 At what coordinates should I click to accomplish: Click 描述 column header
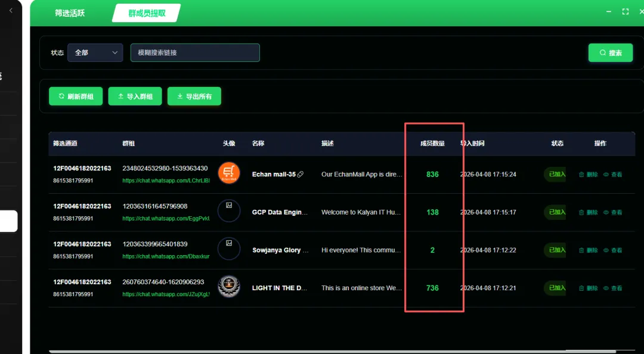327,143
